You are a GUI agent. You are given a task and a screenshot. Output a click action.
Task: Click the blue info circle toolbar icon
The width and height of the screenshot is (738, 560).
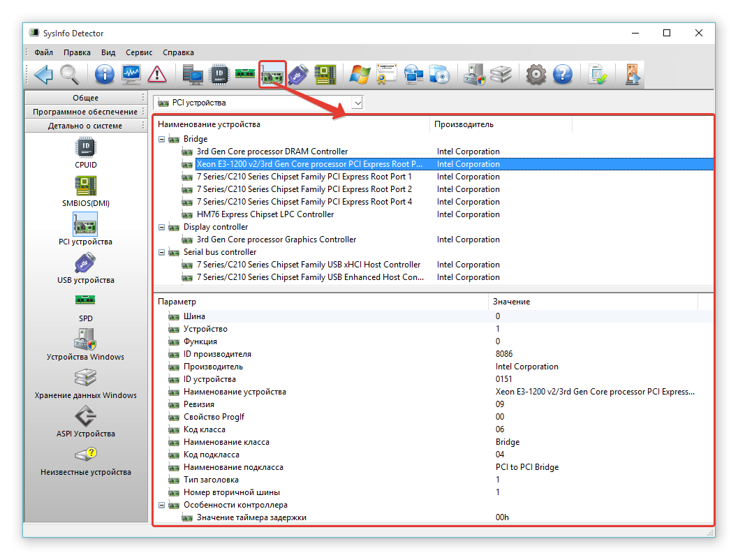(x=105, y=74)
